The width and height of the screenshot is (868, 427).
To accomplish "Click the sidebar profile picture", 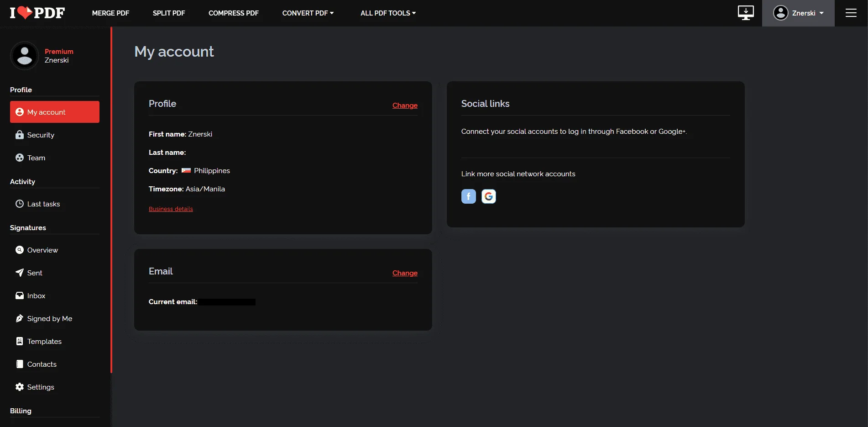I will point(25,56).
